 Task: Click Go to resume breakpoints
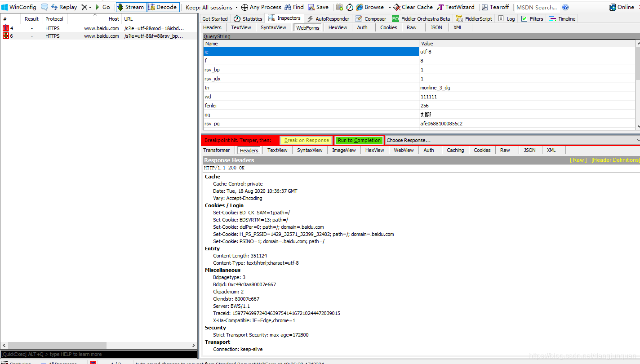point(103,7)
